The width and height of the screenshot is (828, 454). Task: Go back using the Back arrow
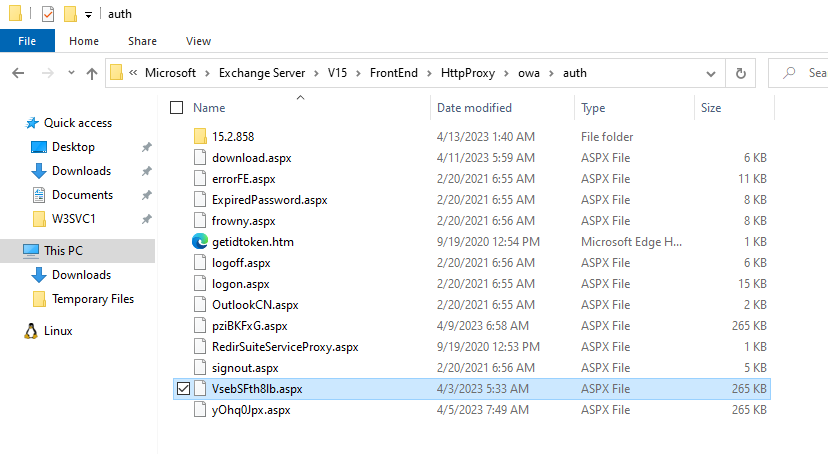click(18, 73)
